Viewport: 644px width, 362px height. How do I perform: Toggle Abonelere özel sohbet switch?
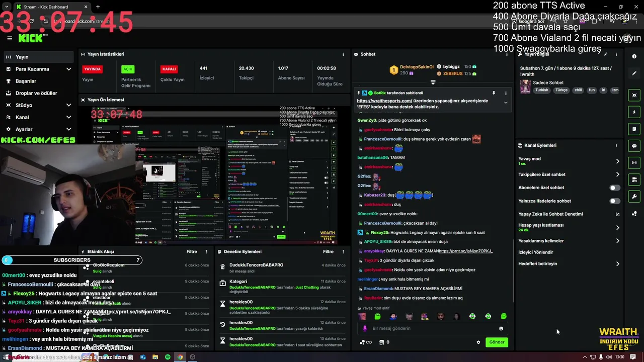[615, 188]
